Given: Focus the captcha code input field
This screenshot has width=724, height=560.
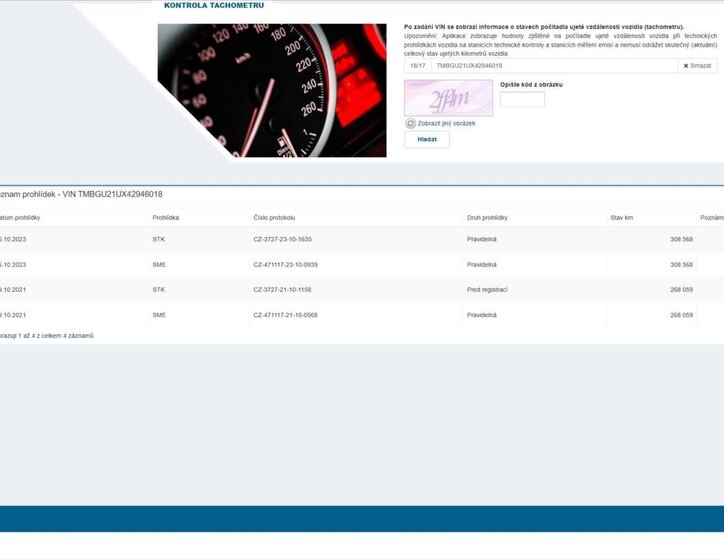Looking at the screenshot, I should coord(522,100).
